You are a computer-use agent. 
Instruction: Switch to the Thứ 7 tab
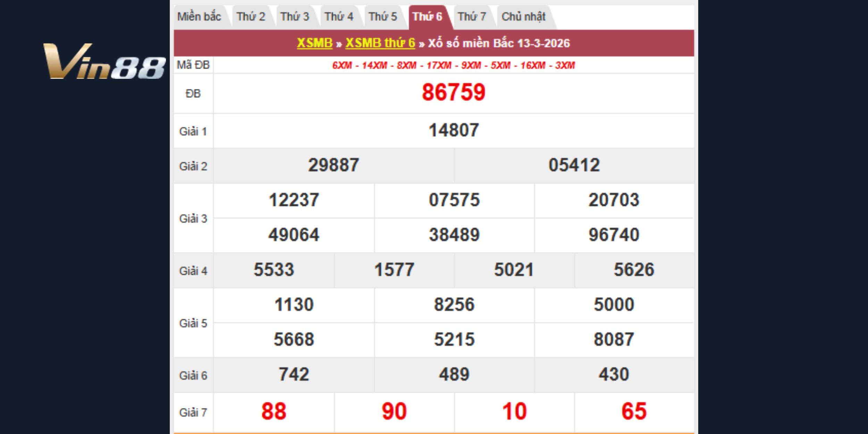[x=471, y=17]
